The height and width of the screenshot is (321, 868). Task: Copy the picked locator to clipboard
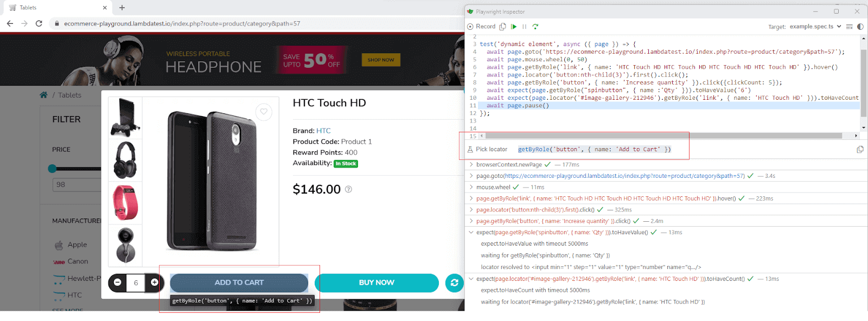[860, 150]
